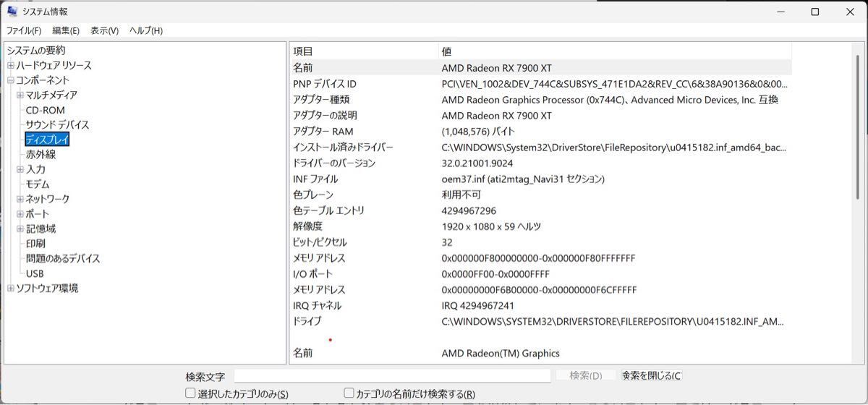Open the ヘルプ(H) menu
This screenshot has height=405, width=868.
pos(145,30)
